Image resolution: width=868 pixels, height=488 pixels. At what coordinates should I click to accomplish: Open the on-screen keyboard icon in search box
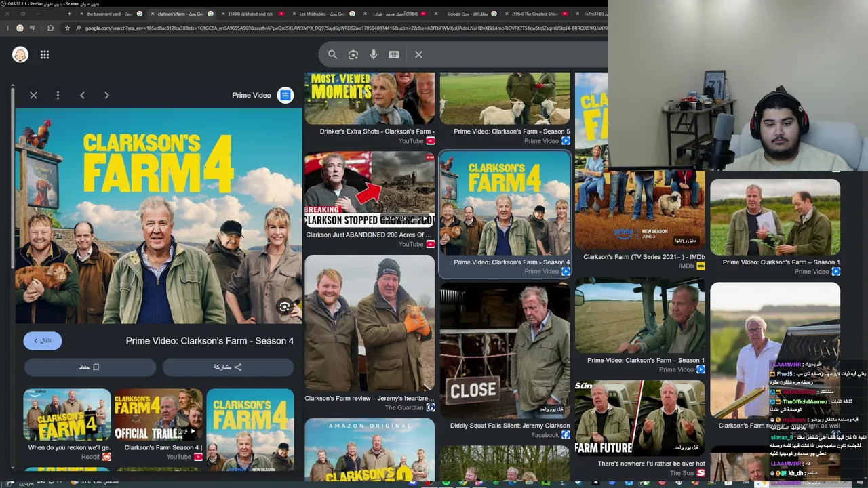pos(394,54)
